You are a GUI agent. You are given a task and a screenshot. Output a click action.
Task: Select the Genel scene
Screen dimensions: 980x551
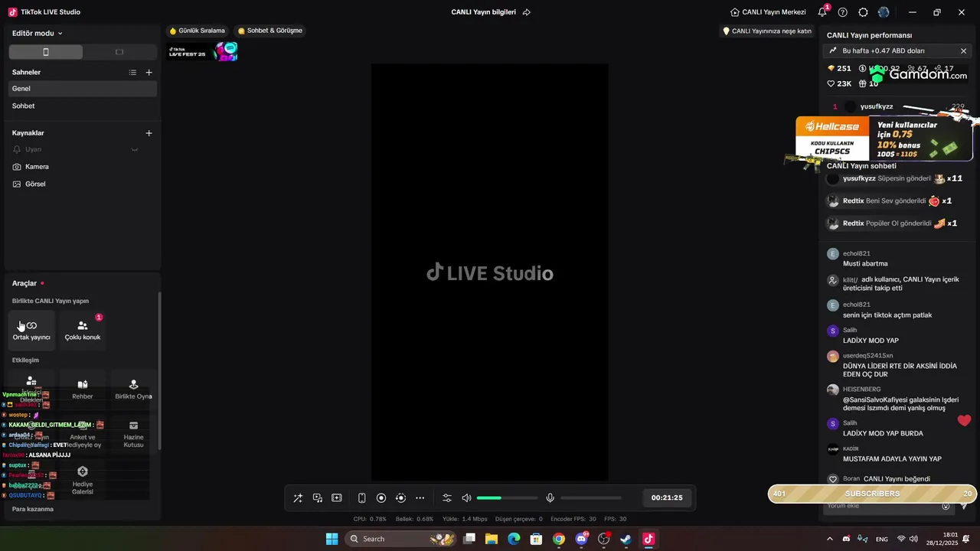click(x=83, y=89)
